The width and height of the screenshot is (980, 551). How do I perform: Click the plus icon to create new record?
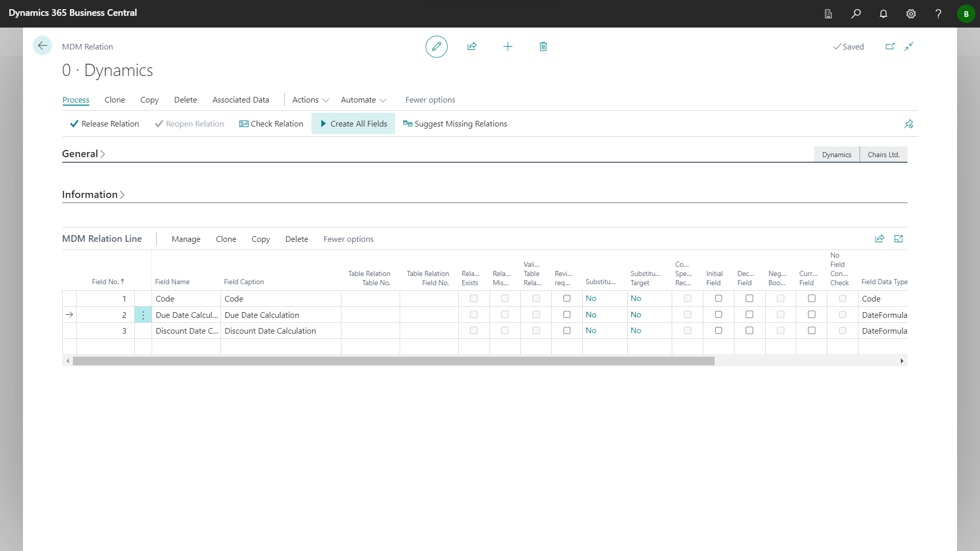508,46
